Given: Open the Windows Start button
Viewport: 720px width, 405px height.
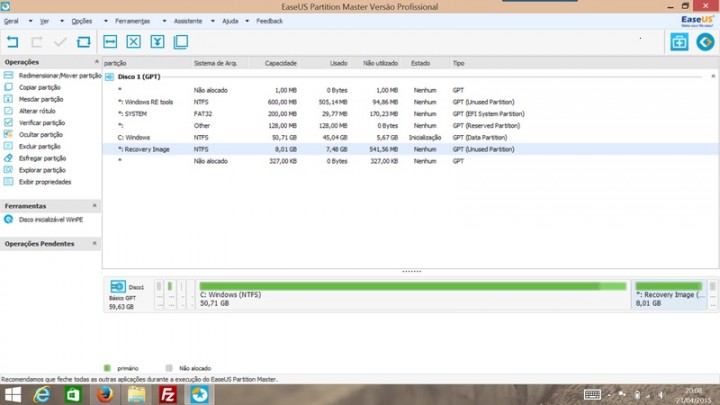Looking at the screenshot, I should pyautogui.click(x=12, y=395).
